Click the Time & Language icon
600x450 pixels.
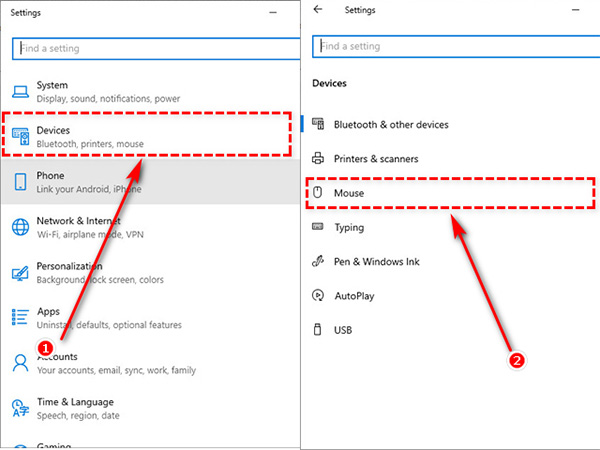(20, 406)
